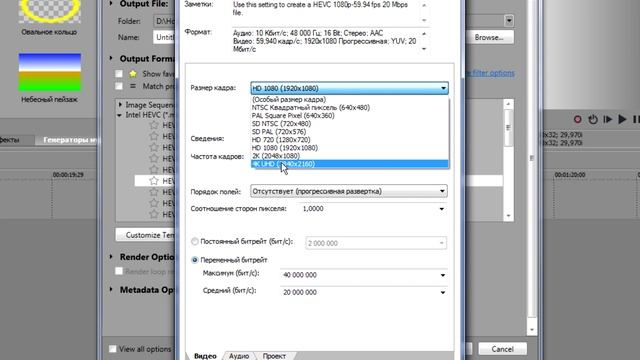Image resolution: width=640 pixels, height=360 pixels.
Task: Click the template list scrollbar thumb
Action: [x=508, y=128]
